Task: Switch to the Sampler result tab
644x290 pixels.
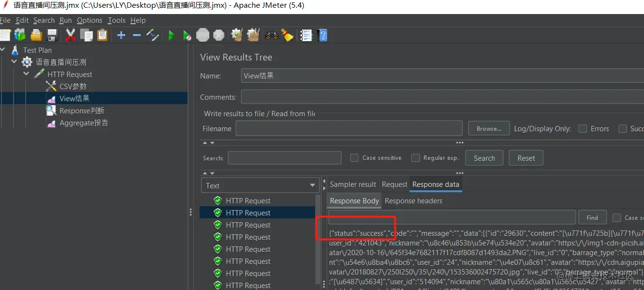Action: click(x=353, y=184)
